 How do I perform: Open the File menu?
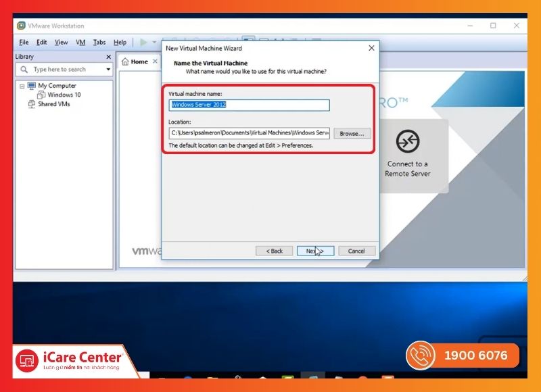pos(24,43)
